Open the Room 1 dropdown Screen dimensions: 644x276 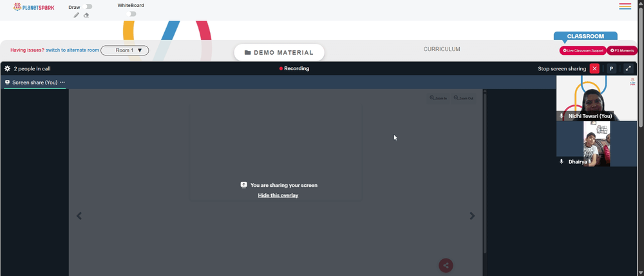coord(125,50)
